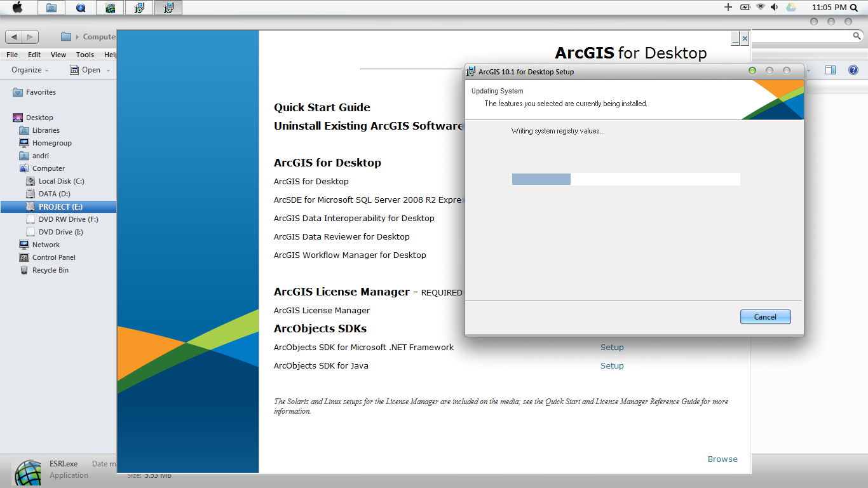Select Favorites in the navigation pane
This screenshot has width=868, height=488.
(41, 92)
